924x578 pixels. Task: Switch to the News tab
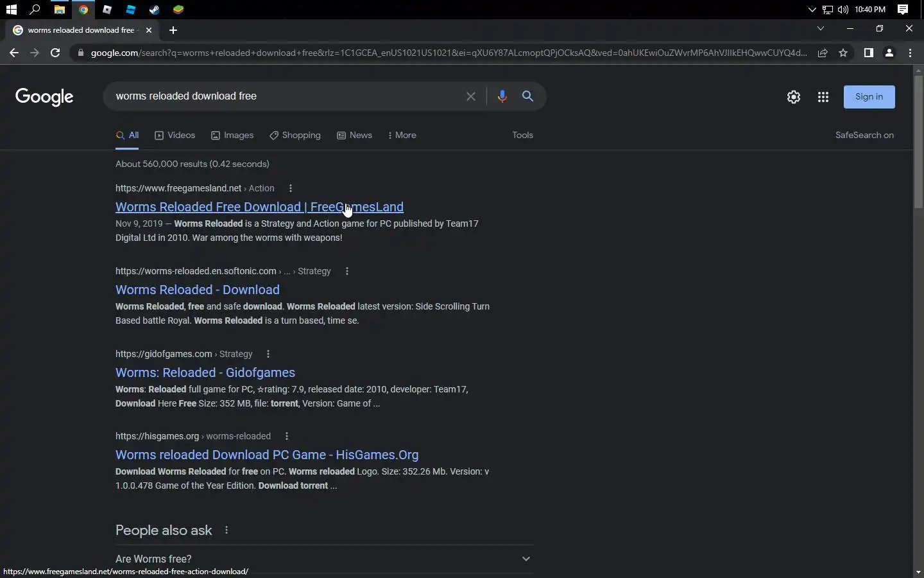(x=355, y=136)
